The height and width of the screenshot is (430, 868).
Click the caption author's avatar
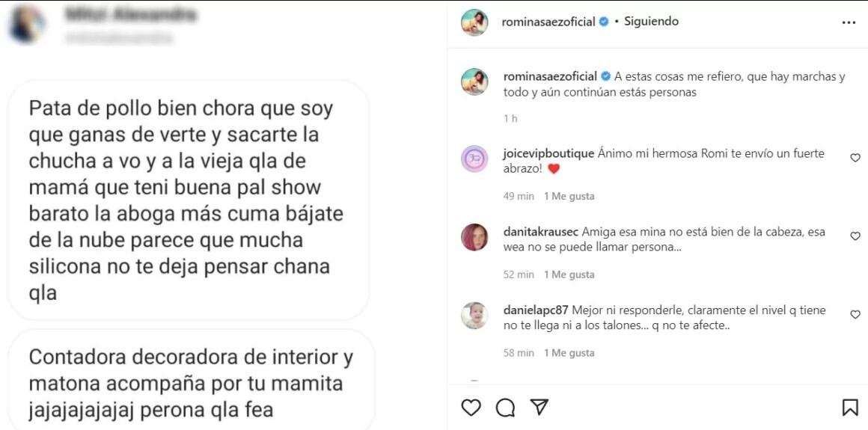tap(474, 82)
